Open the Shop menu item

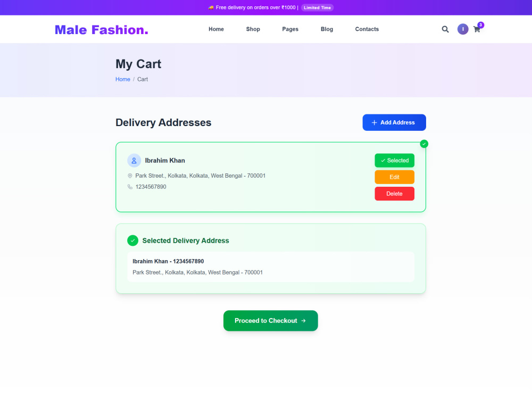coord(253,29)
